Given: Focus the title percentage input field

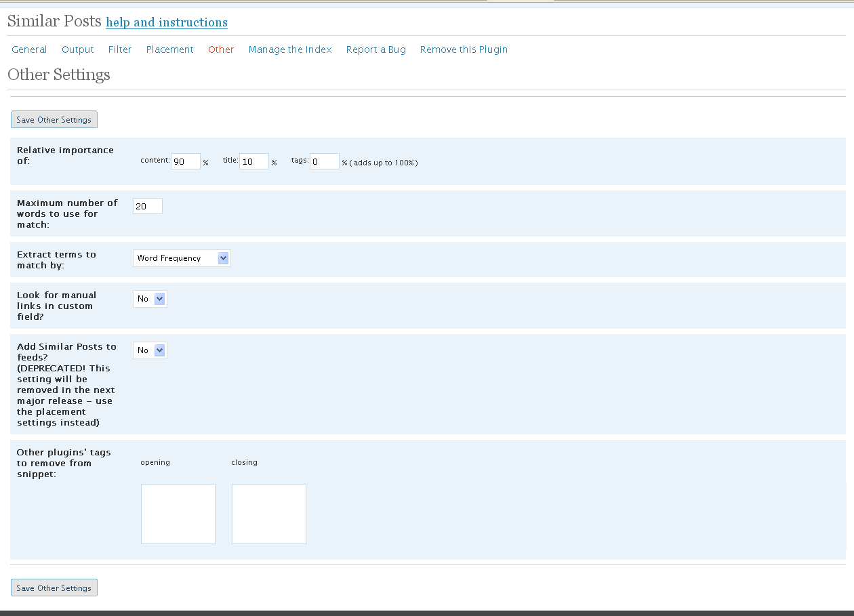Looking at the screenshot, I should 254,162.
